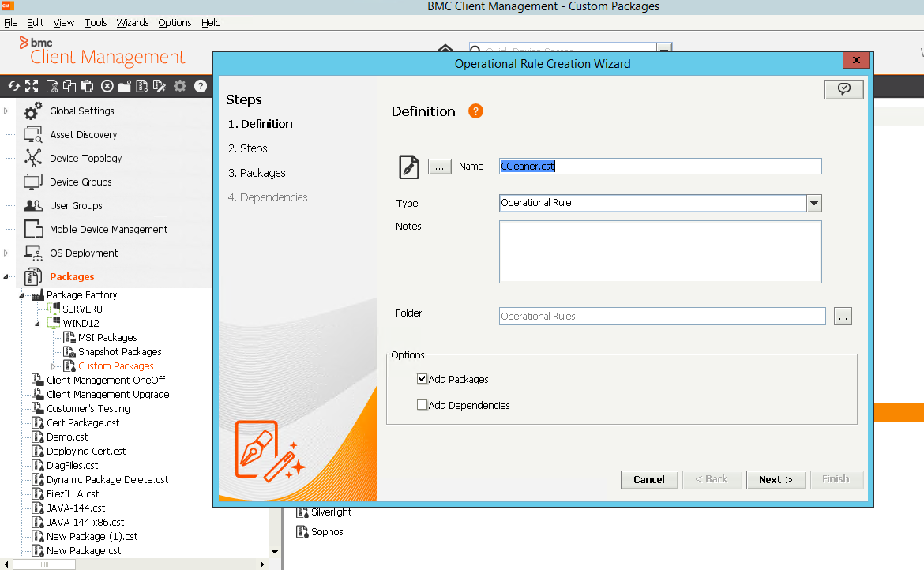Select Dynamic Package Delete.cst
924x570 pixels.
107,480
